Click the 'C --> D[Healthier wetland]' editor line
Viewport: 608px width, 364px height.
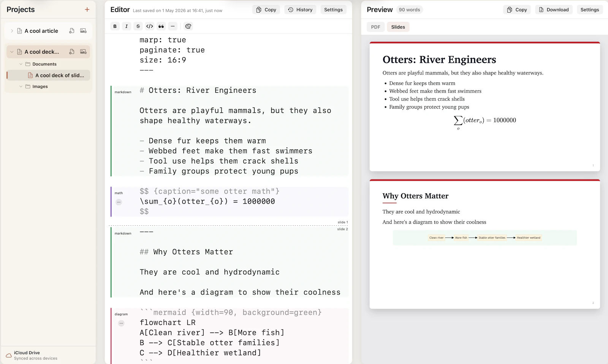coord(200,353)
